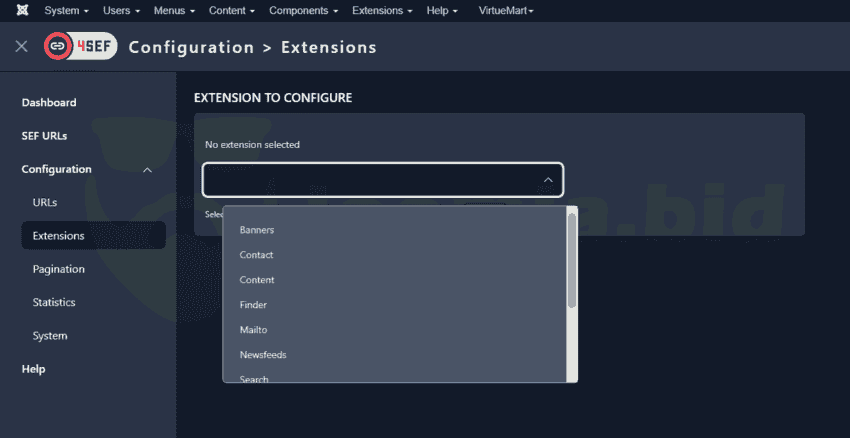Open Statistics configuration page
The height and width of the screenshot is (438, 850).
pos(54,302)
